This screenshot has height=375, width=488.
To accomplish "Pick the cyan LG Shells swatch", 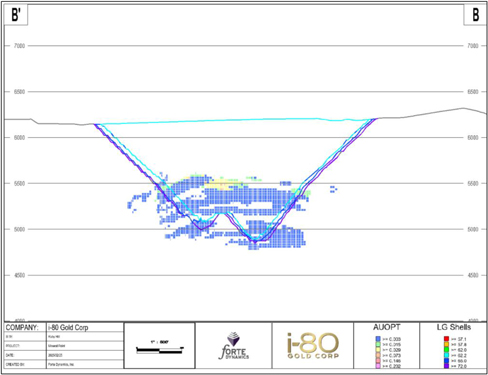I will point(446,355).
